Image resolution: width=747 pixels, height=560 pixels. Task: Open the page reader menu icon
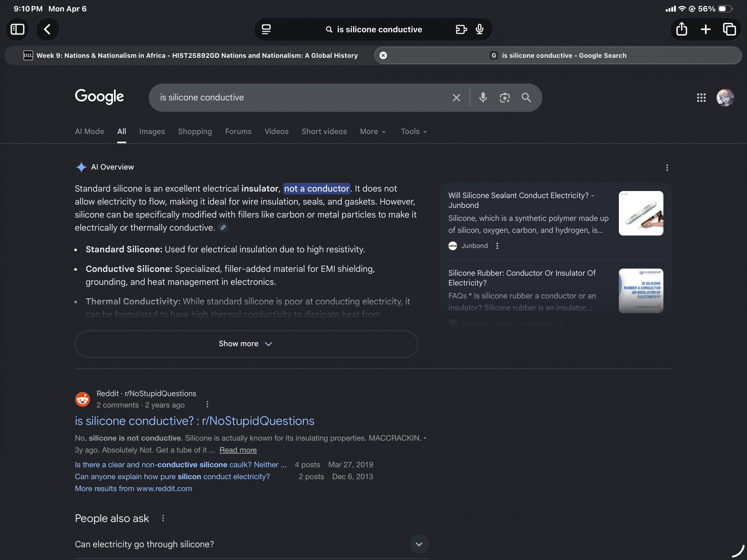tap(266, 29)
